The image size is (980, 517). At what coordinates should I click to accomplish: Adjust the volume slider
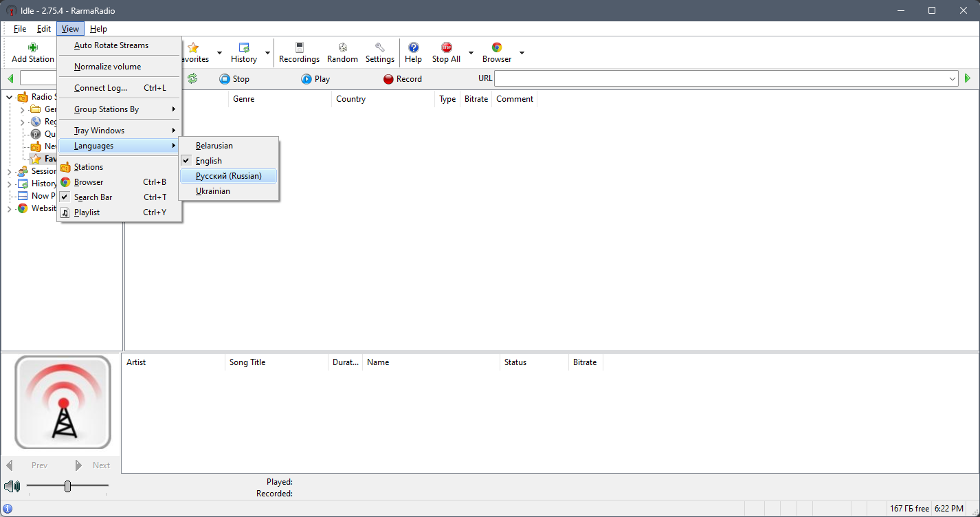67,486
